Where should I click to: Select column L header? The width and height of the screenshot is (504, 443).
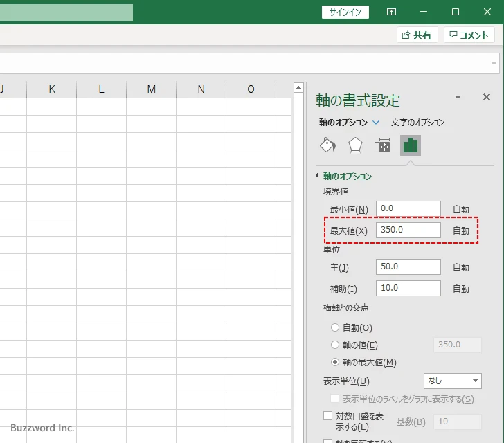(x=102, y=89)
